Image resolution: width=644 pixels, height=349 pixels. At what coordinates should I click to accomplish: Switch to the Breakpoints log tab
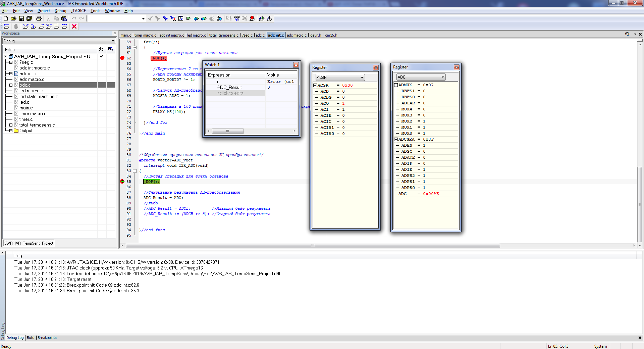tap(47, 338)
